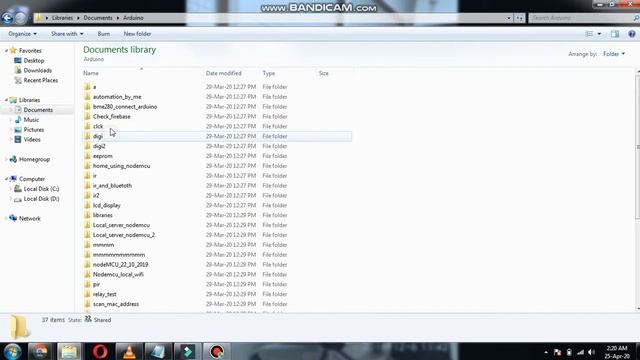The width and height of the screenshot is (640, 360).
Task: Show hidden tray icons arrow
Action: pyautogui.click(x=546, y=352)
